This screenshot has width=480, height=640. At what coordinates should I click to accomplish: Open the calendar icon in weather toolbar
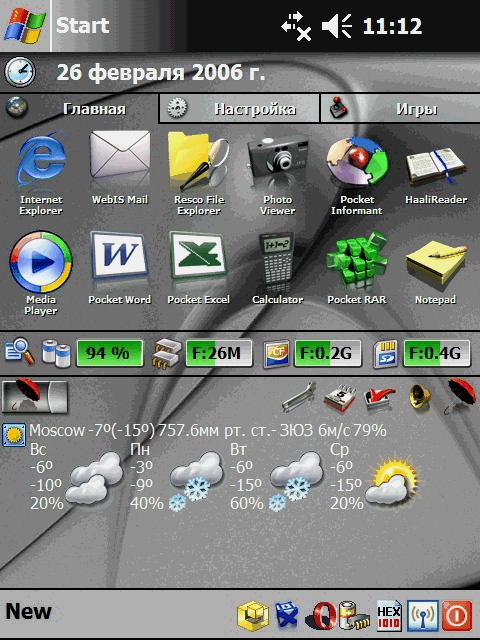pyautogui.click(x=340, y=398)
